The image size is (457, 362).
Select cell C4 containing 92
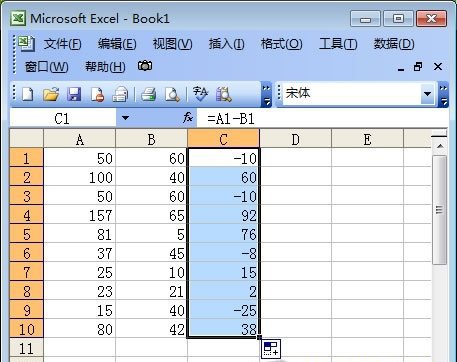click(x=223, y=215)
